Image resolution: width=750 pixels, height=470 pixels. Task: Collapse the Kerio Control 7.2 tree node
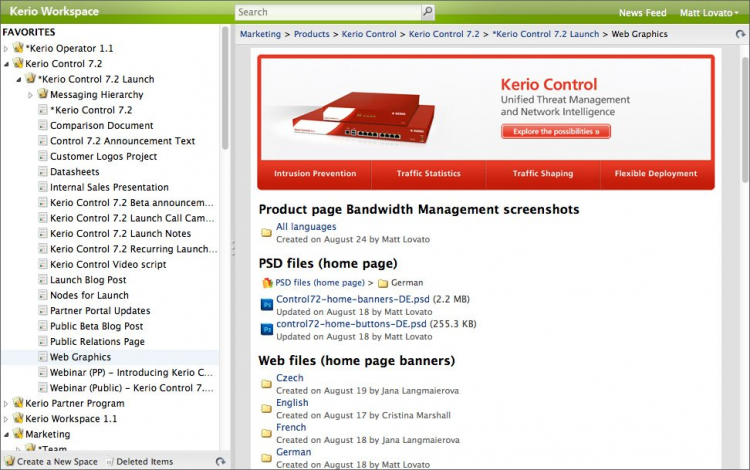click(x=6, y=64)
